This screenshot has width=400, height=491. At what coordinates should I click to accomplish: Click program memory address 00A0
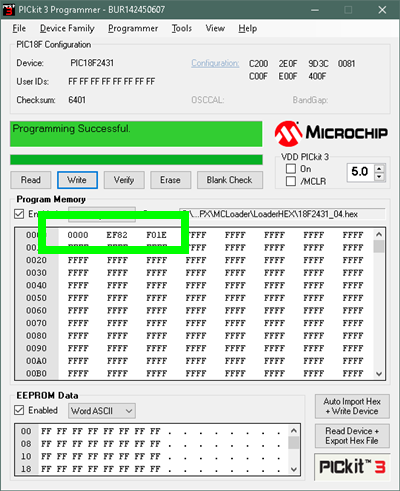click(36, 361)
